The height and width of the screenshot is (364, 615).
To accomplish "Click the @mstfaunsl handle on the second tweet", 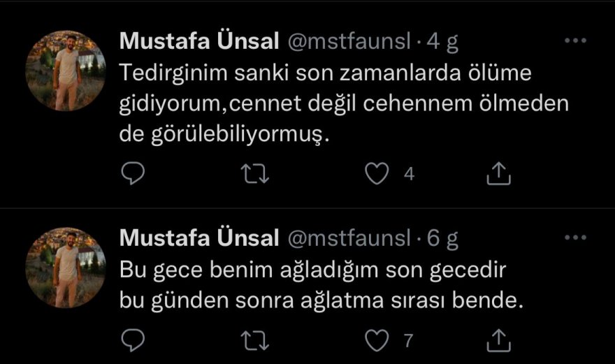I will tap(349, 239).
